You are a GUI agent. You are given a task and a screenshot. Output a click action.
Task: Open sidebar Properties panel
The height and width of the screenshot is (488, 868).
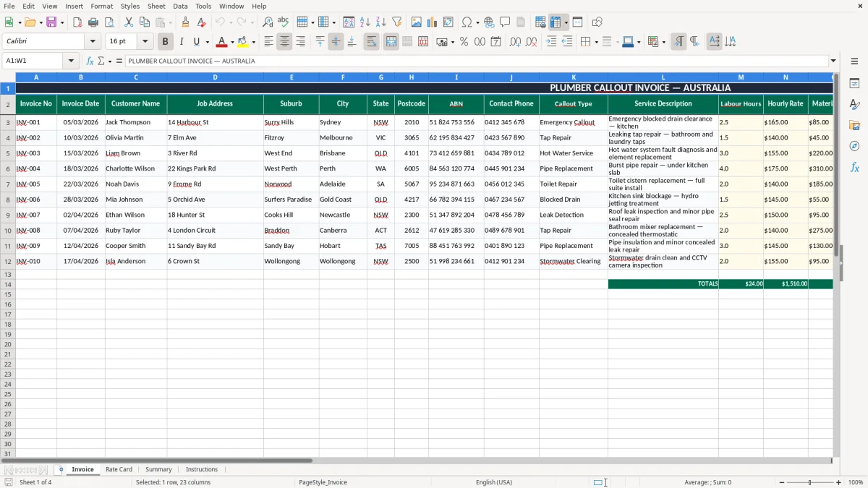tap(854, 84)
